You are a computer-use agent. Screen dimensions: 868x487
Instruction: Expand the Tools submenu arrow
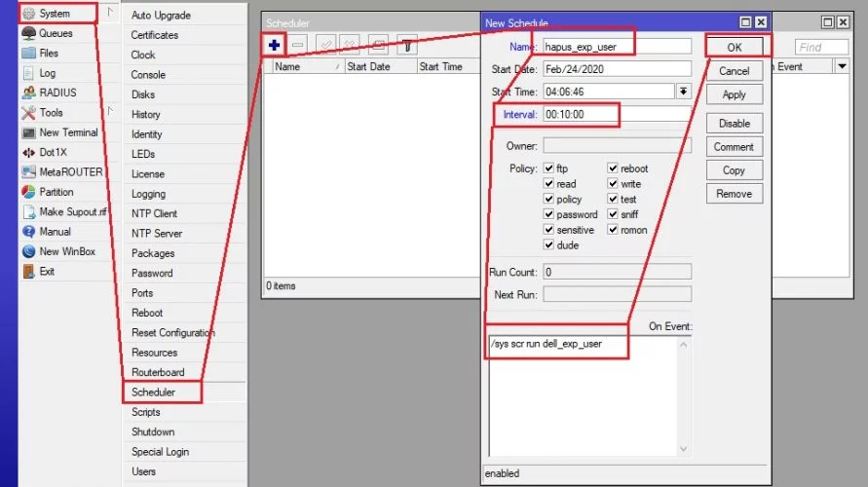pyautogui.click(x=110, y=112)
